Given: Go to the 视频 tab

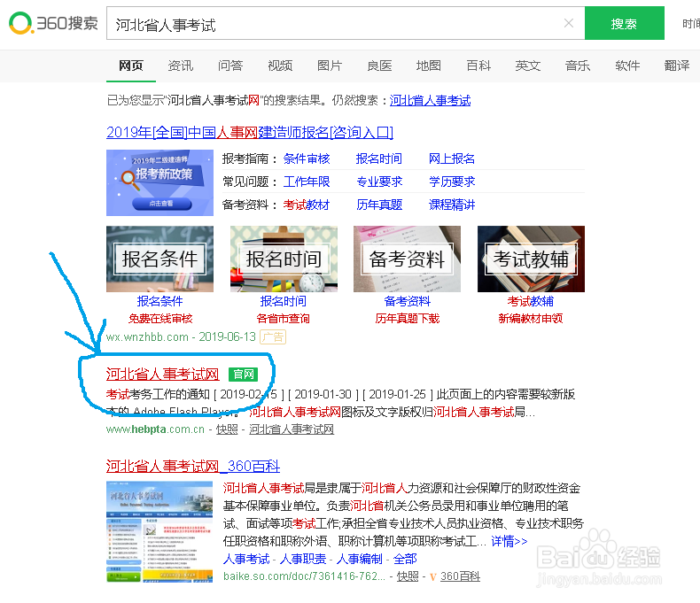Looking at the screenshot, I should click(x=280, y=66).
